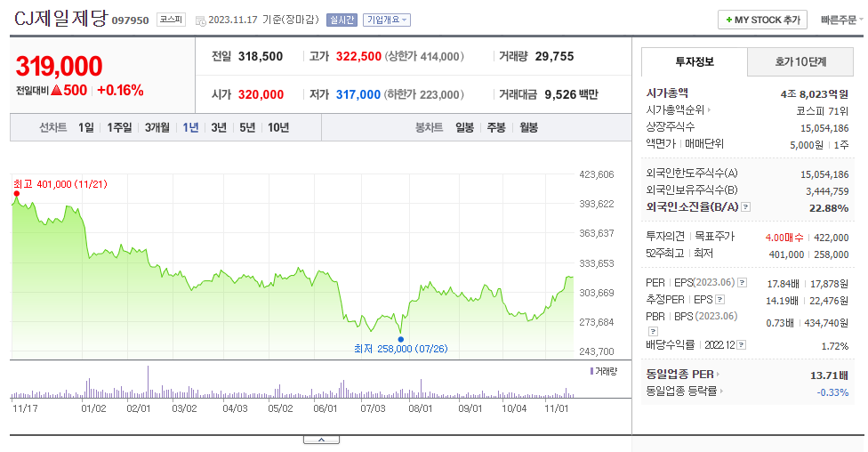Click the MY STOCK 추가 button
The image size is (868, 452).
(762, 20)
